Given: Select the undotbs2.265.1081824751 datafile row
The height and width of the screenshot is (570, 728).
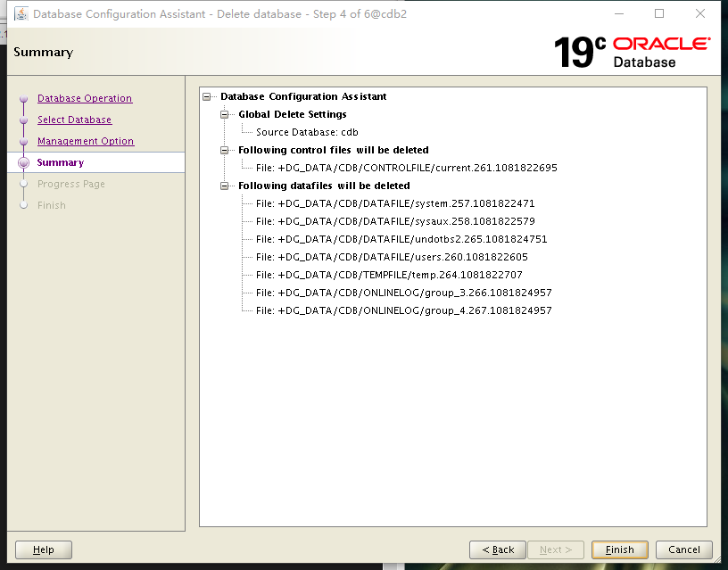Looking at the screenshot, I should (x=401, y=239).
